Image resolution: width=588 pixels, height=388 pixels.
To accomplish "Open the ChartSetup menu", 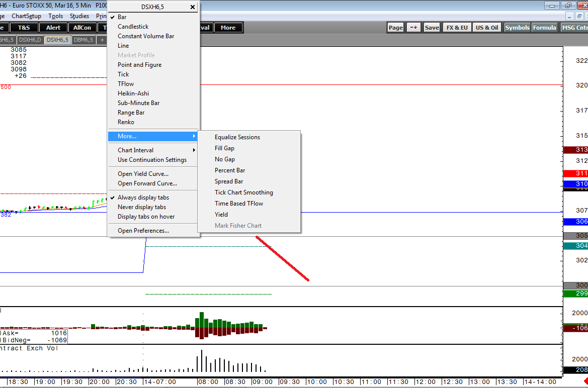I will (26, 16).
